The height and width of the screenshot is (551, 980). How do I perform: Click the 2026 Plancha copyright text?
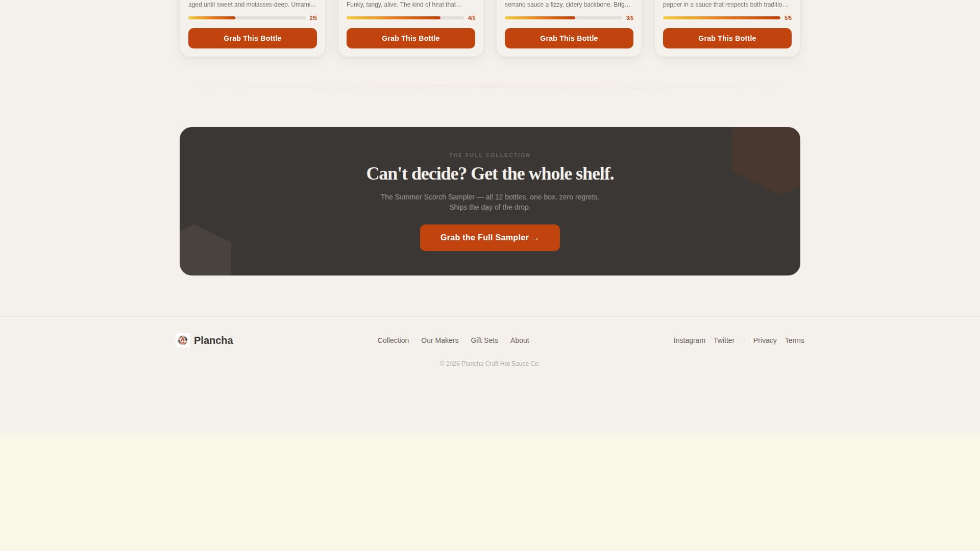(490, 364)
